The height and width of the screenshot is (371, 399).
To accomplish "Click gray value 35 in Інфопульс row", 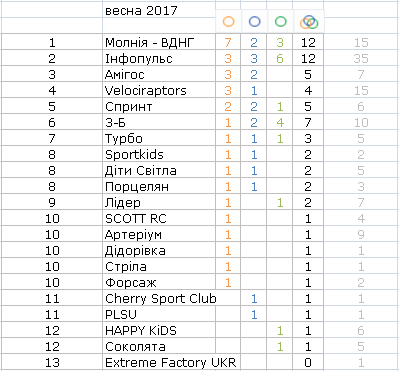I will click(361, 58).
